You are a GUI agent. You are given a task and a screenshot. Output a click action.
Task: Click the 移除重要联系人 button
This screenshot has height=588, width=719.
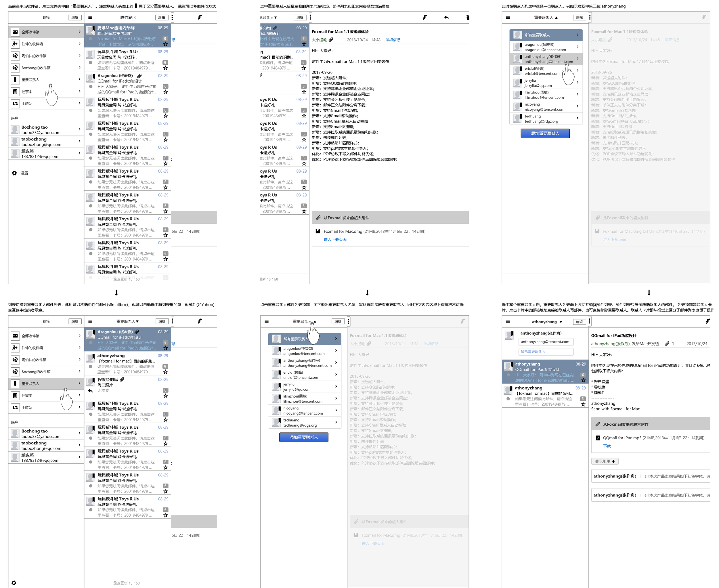546,352
